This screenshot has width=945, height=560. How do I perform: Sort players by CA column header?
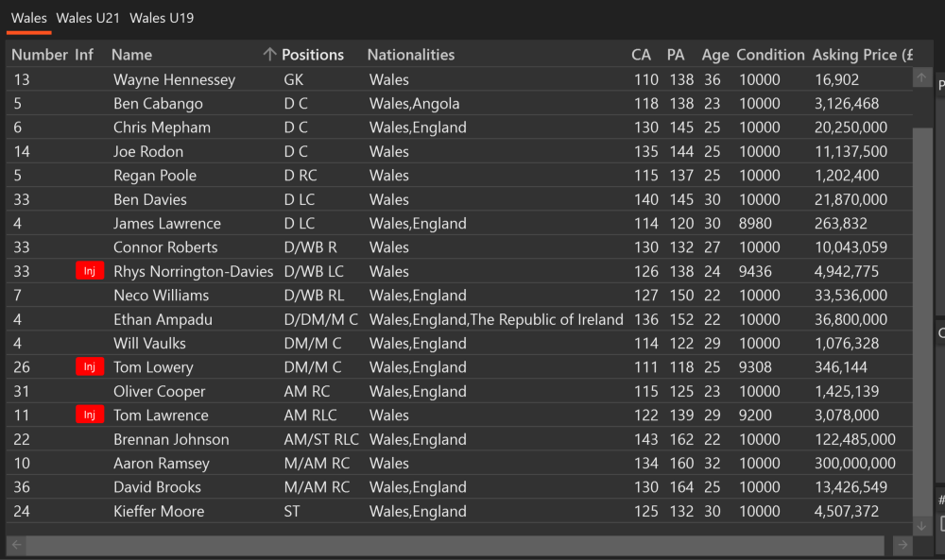641,55
